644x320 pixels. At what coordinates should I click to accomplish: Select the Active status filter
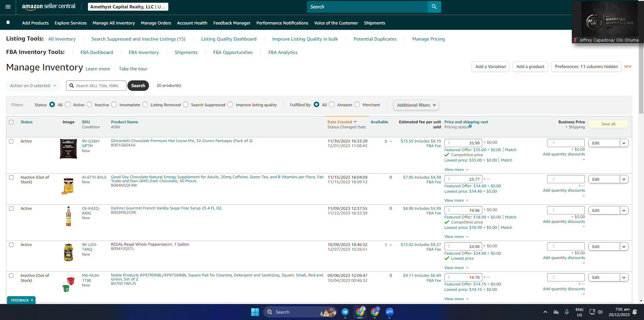point(68,105)
